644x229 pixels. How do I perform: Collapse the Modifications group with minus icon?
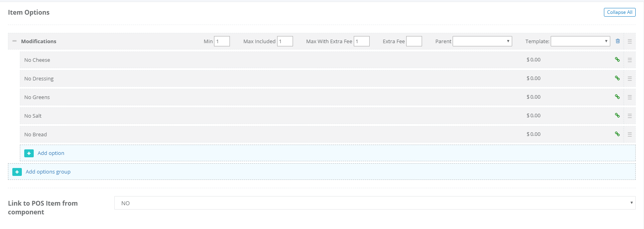(x=14, y=41)
